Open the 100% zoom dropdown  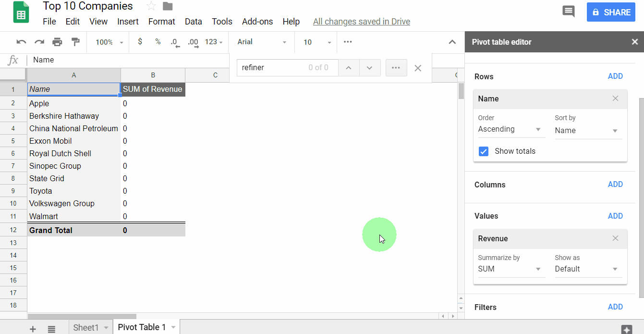109,42
